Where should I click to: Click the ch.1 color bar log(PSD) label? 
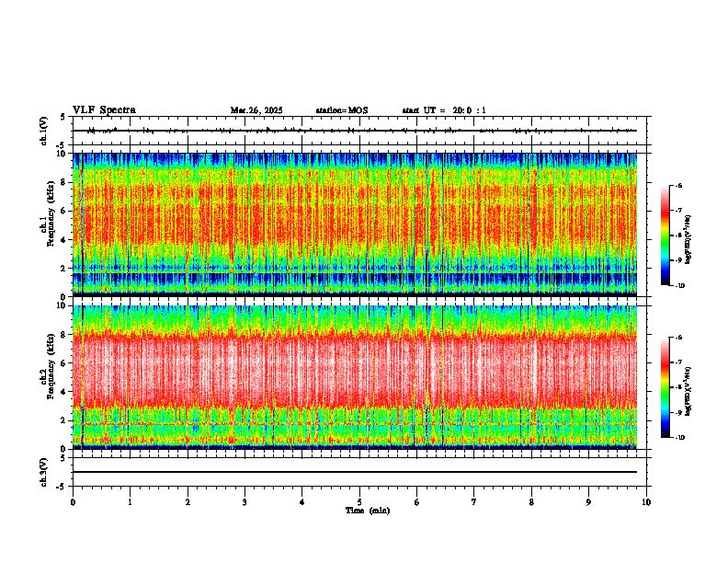pyautogui.click(x=689, y=240)
